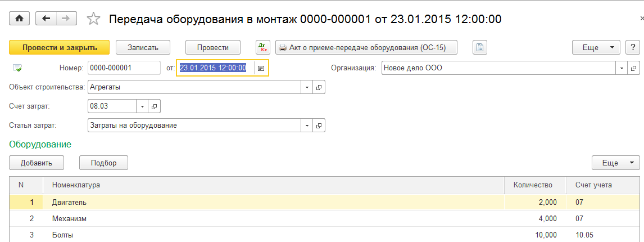
Task: Open calendar picker for date field
Action: (x=261, y=68)
